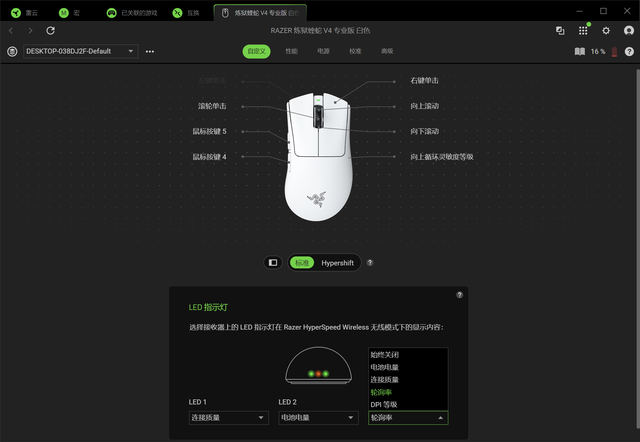Click the greyed 左键单击 label

coord(212,80)
